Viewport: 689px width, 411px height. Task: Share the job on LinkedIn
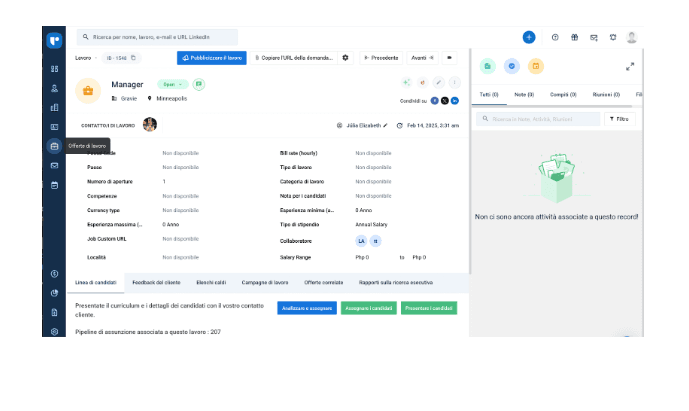tap(455, 101)
